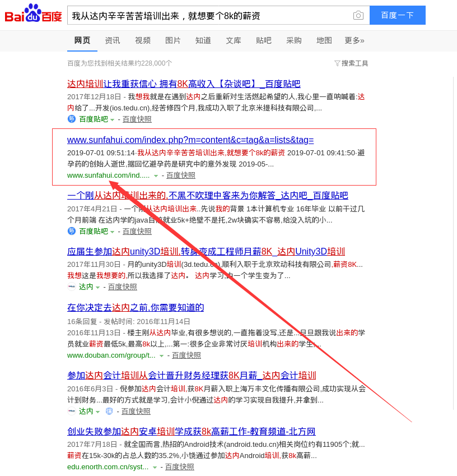Expand dropdown beside www.douban.com/group/t...
Image resolution: width=457 pixels, height=476 pixels.
point(162,356)
